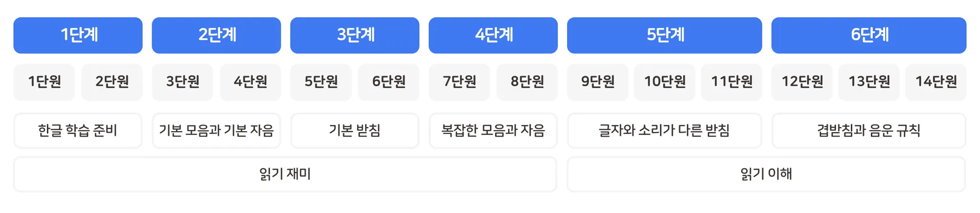Click the 5단계 blue header
This screenshot has height=213, width=980.
coord(665,35)
